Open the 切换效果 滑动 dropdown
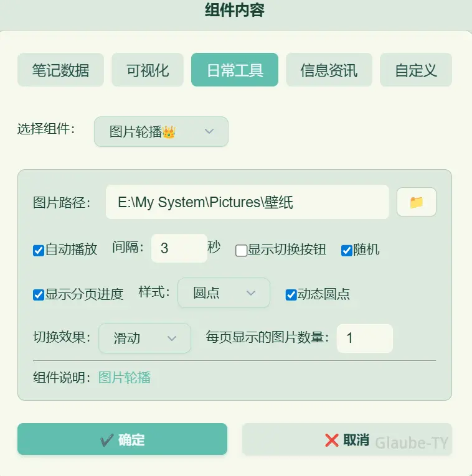Viewport: 472px width, 476px height. coord(144,338)
